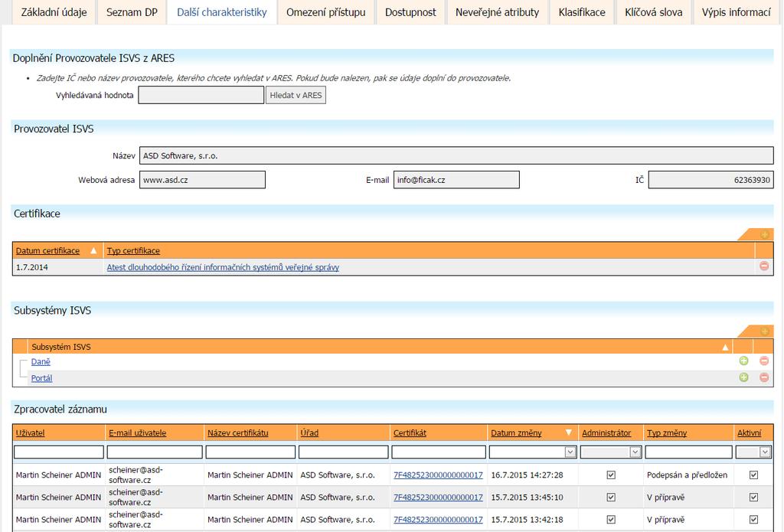Viewport: 784px width, 532px height.
Task: Focus the Certifikát filter input
Action: click(439, 452)
